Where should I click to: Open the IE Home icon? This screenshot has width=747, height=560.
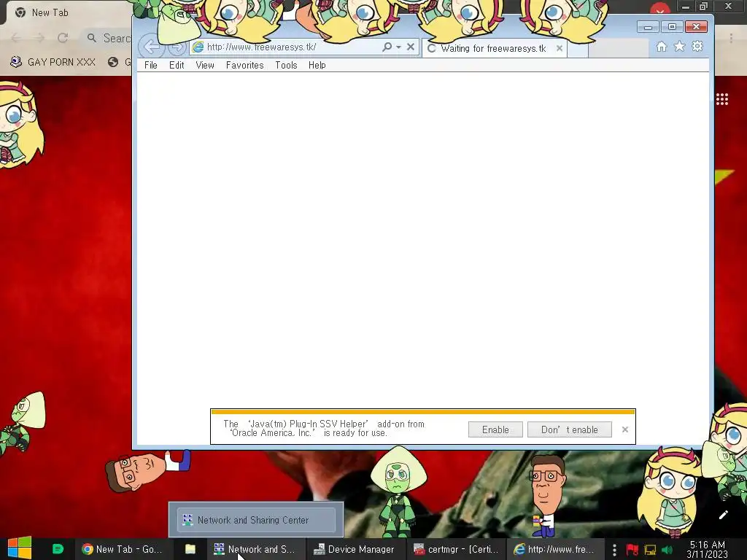[x=661, y=47]
